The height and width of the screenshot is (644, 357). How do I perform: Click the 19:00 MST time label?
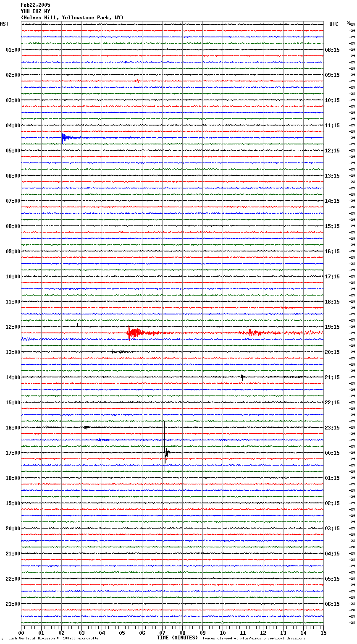(x=13, y=503)
